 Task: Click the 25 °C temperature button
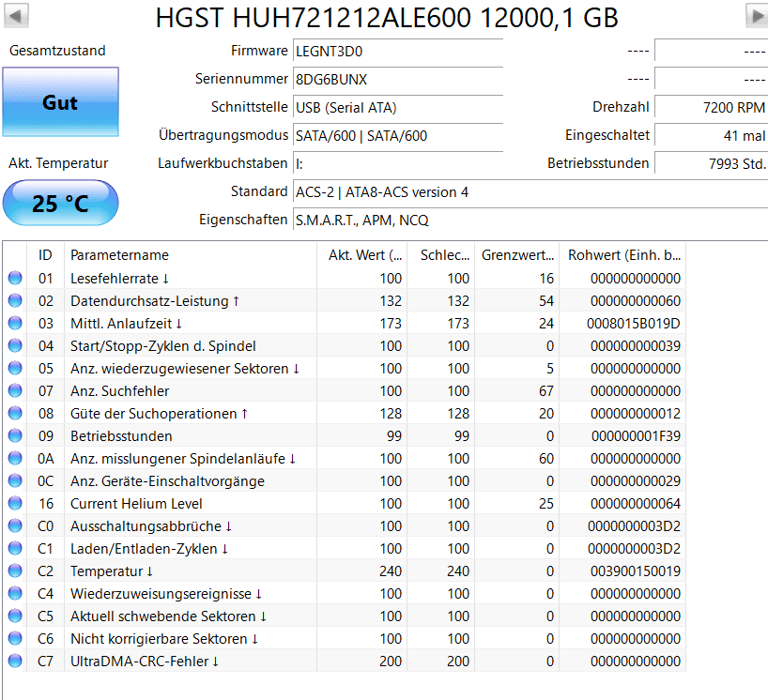click(x=60, y=203)
